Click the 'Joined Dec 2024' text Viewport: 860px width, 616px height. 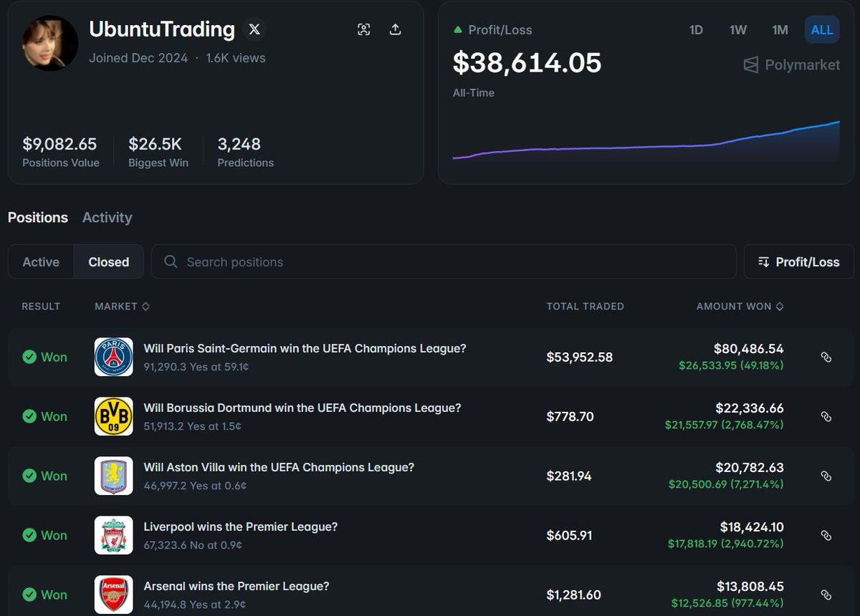coord(138,58)
